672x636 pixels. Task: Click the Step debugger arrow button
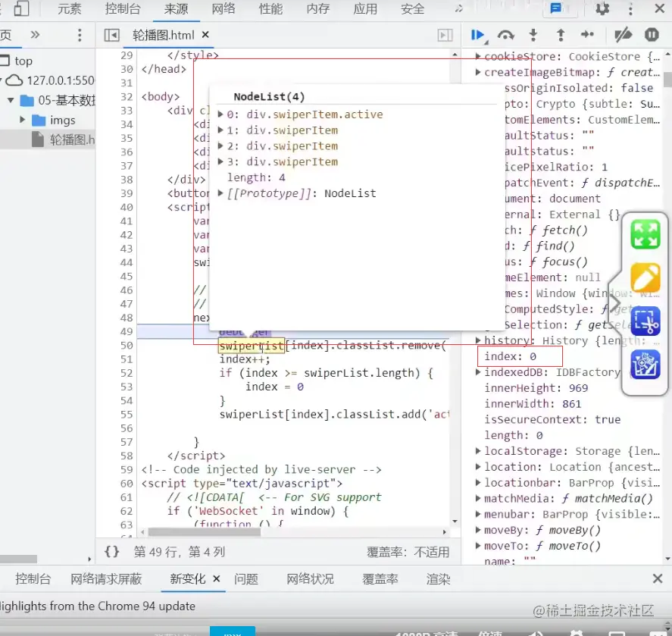[587, 35]
